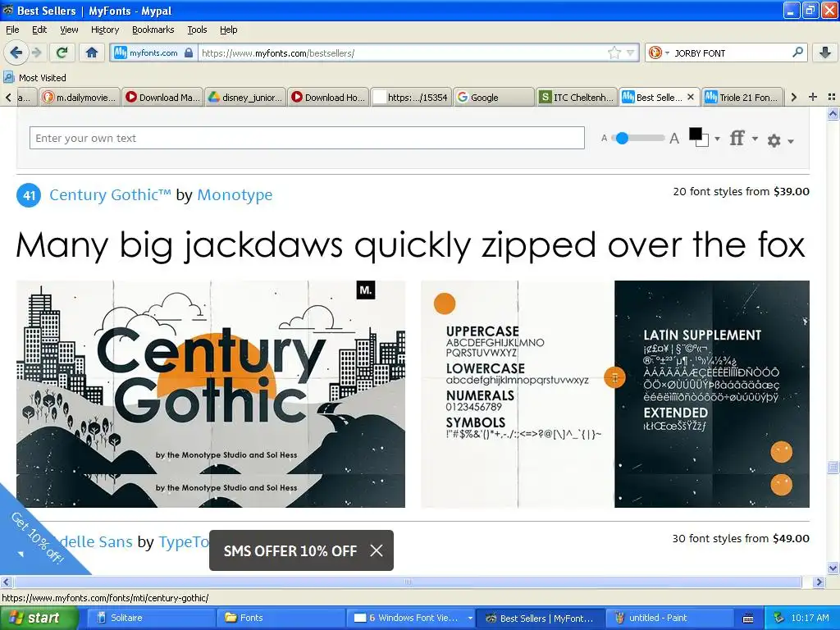840x630 pixels.
Task: Open the Monotype foundry link
Action: [235, 194]
